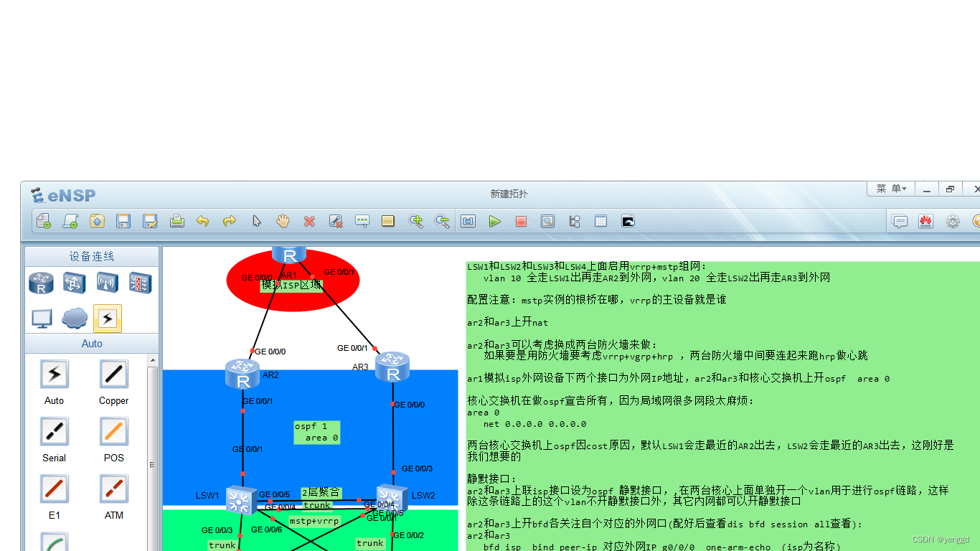Redo the last action
The height and width of the screenshot is (551, 980).
point(230,221)
